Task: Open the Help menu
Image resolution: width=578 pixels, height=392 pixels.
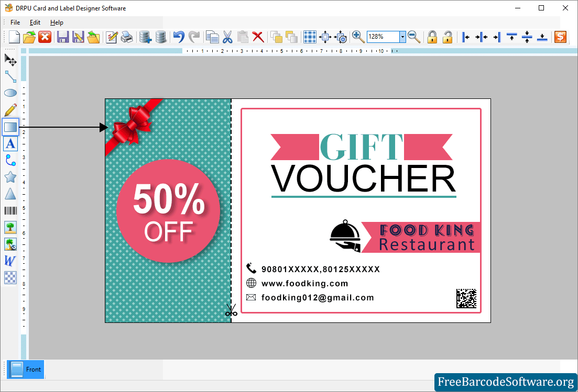Action: 57,23
